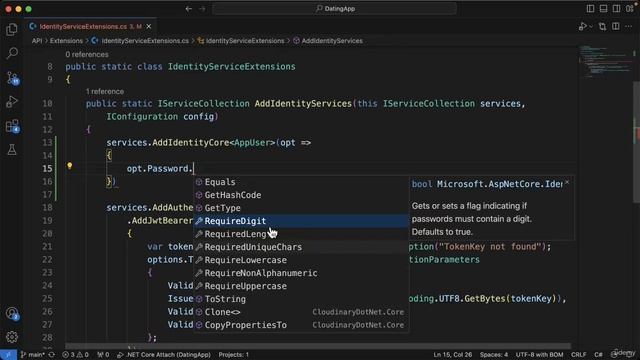Image resolution: width=640 pixels, height=360 pixels.
Task: Open the Explorer view in activity bar
Action: click(12, 29)
